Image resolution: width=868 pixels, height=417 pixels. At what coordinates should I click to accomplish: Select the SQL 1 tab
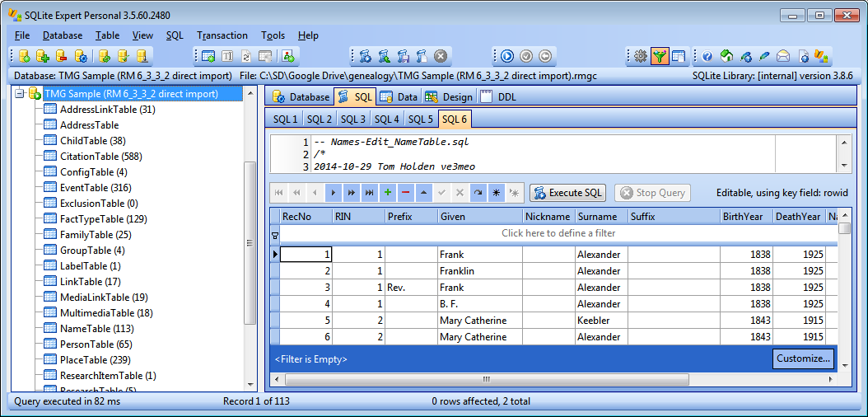(286, 119)
